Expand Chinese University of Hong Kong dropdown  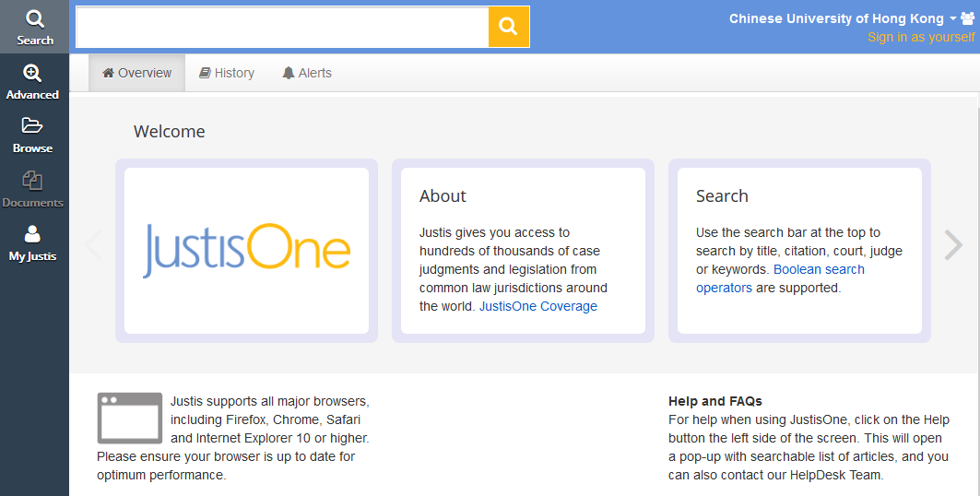coord(843,18)
